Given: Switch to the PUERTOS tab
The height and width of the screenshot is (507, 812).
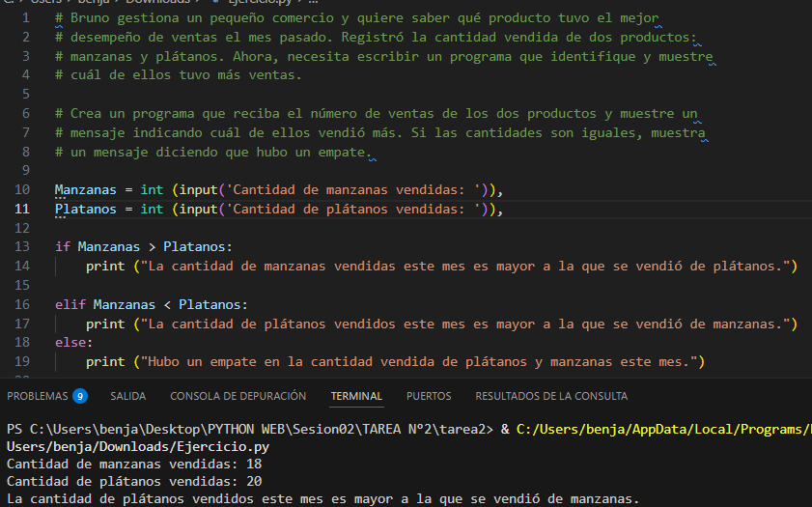Looking at the screenshot, I should (x=429, y=396).
